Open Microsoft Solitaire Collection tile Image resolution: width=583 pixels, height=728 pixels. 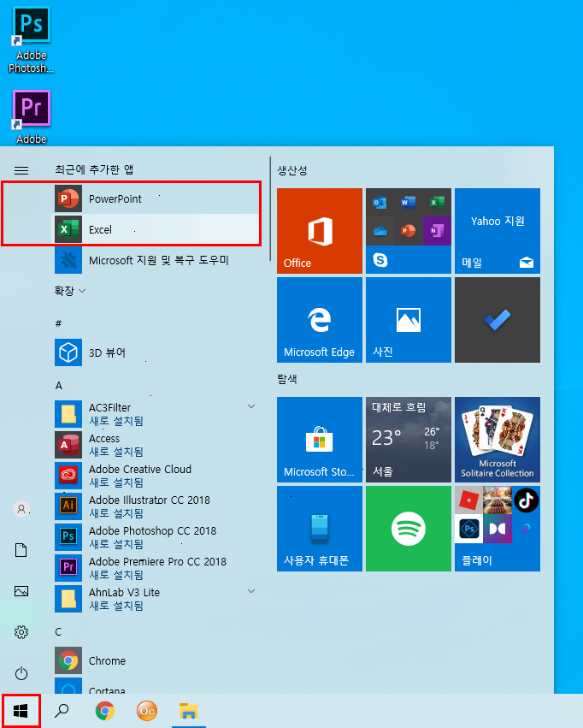[x=498, y=440]
